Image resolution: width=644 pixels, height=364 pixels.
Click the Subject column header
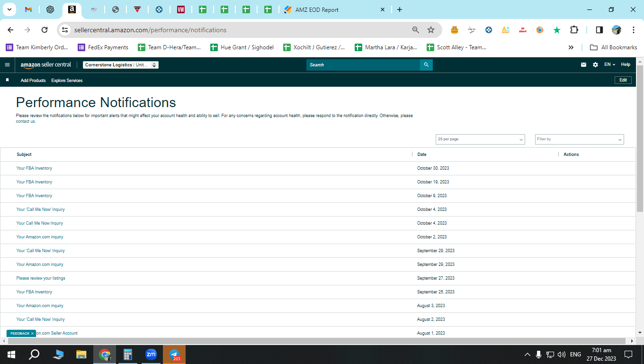point(24,155)
